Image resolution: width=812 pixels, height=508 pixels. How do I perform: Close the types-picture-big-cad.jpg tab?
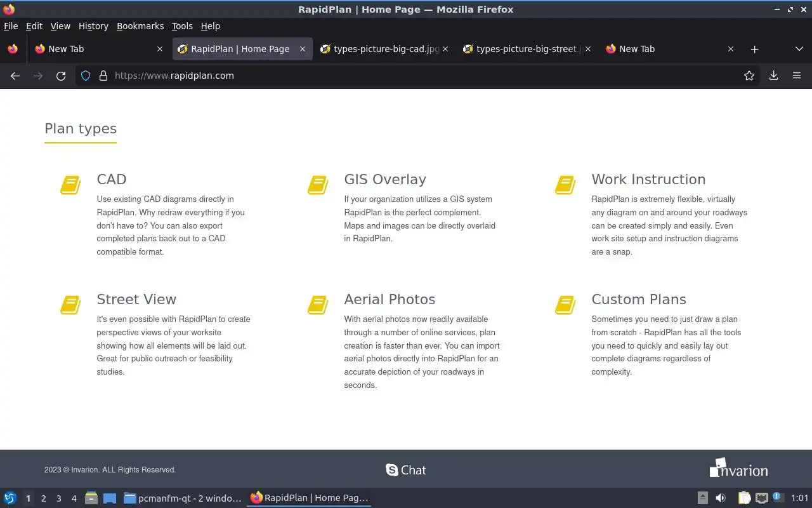(x=445, y=49)
